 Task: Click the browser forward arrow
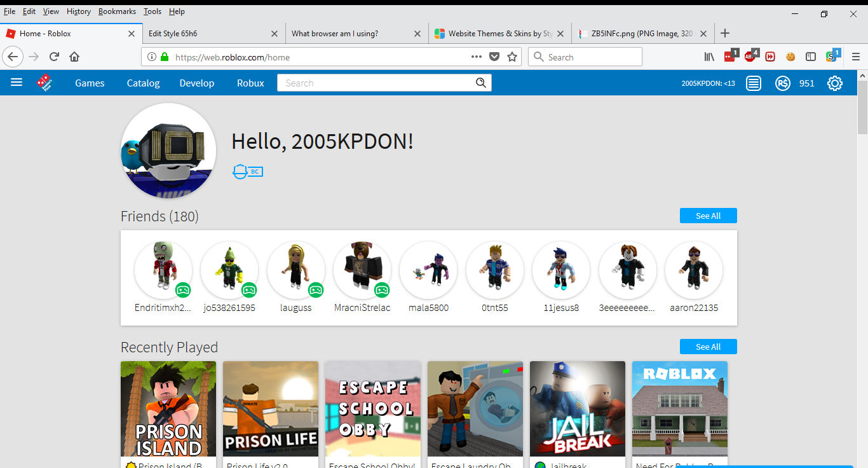tap(34, 57)
